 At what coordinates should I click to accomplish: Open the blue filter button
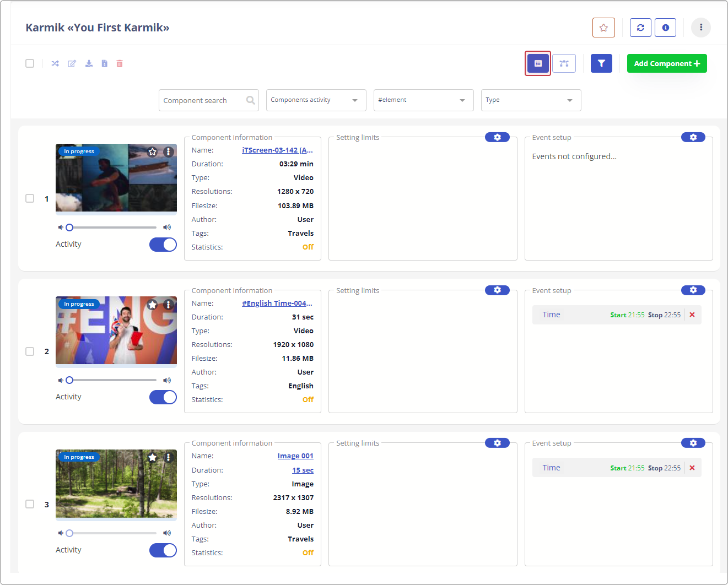601,63
